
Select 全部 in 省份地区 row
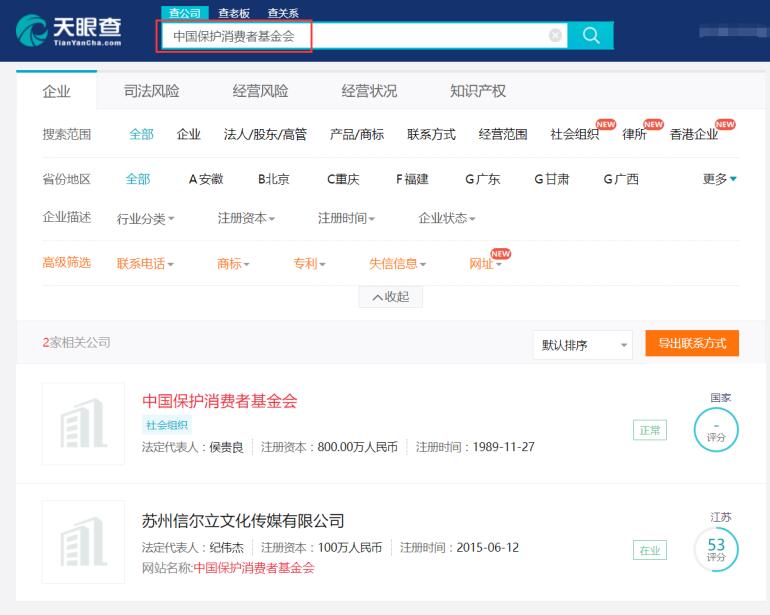[138, 179]
